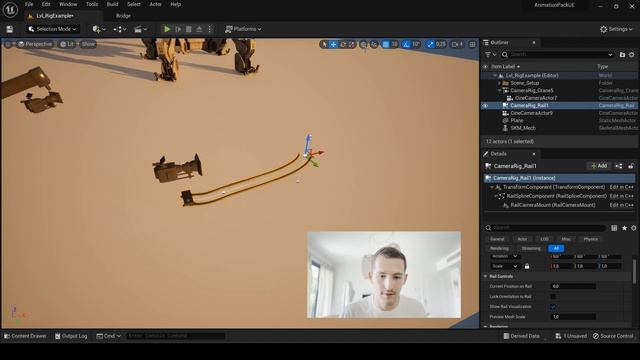Click the save level icon in toolbar
This screenshot has width=640, height=360.
pos(9,29)
